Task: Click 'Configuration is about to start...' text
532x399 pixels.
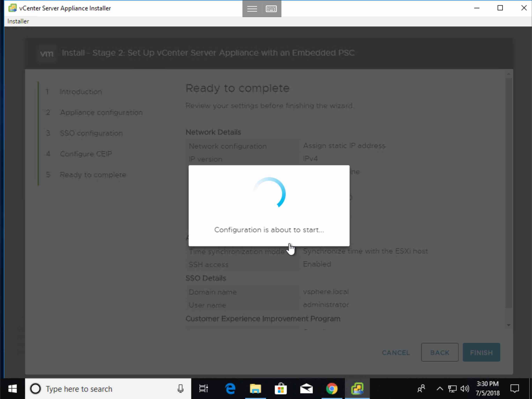Action: click(x=269, y=230)
